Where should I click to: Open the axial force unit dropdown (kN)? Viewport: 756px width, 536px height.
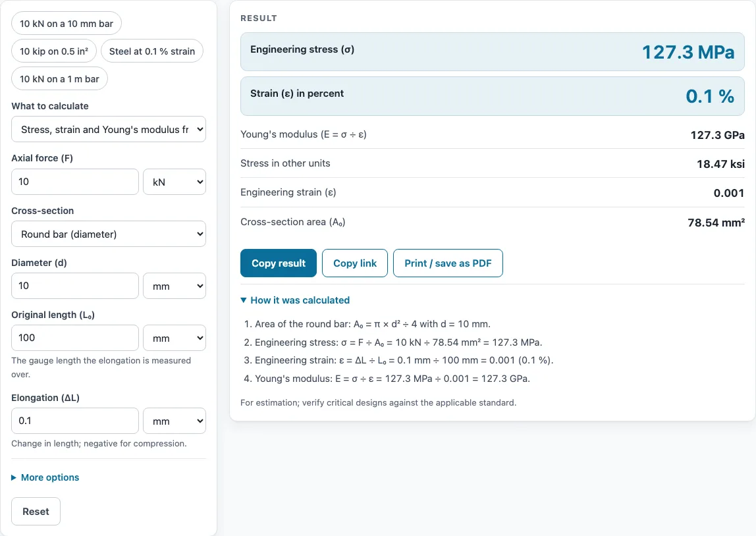[x=175, y=182]
